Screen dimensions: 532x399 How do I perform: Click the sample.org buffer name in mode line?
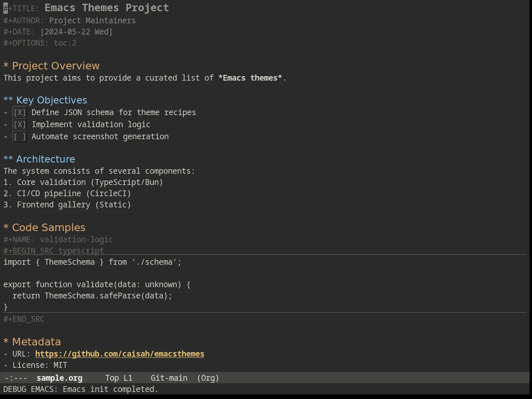[59, 378]
